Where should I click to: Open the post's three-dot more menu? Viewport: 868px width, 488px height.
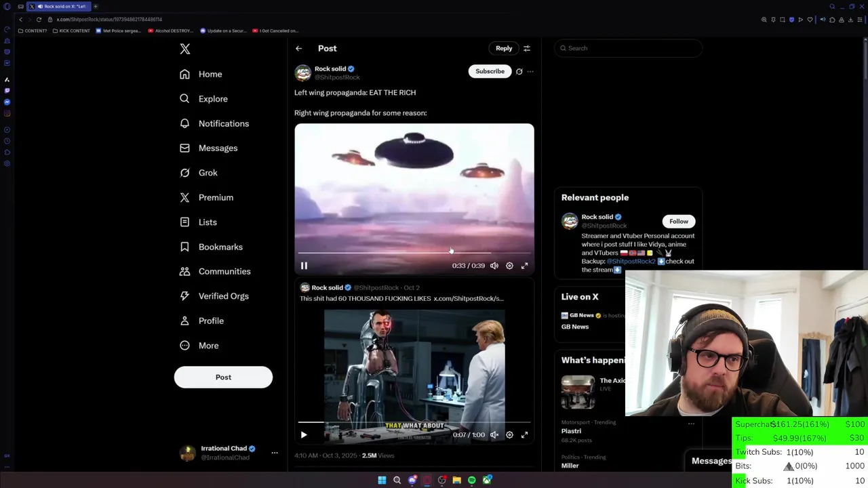point(530,71)
